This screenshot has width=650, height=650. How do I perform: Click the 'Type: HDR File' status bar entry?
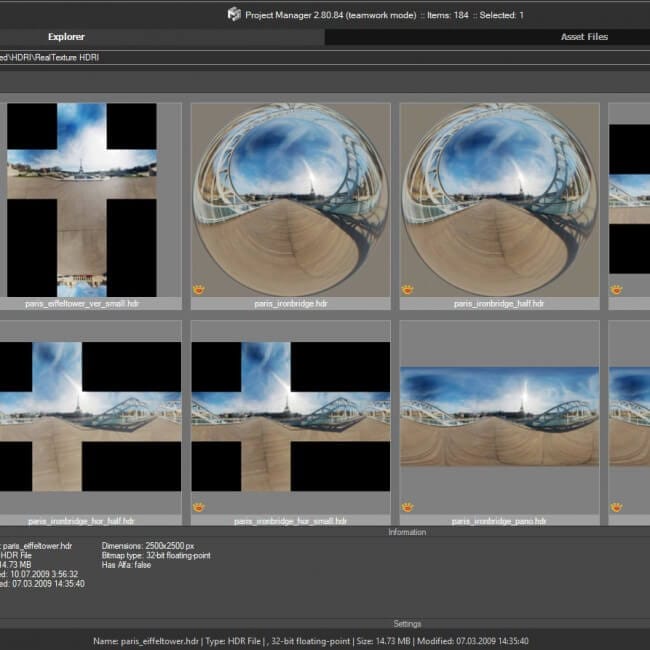(233, 641)
